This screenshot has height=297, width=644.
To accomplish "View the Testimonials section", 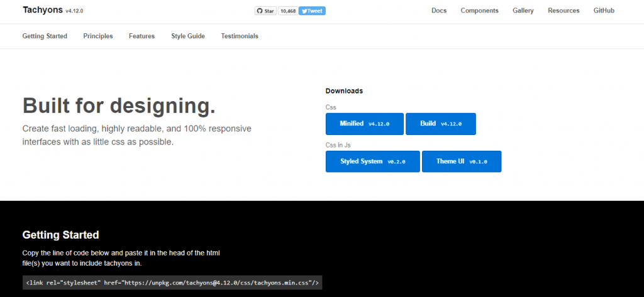I will coord(240,36).
